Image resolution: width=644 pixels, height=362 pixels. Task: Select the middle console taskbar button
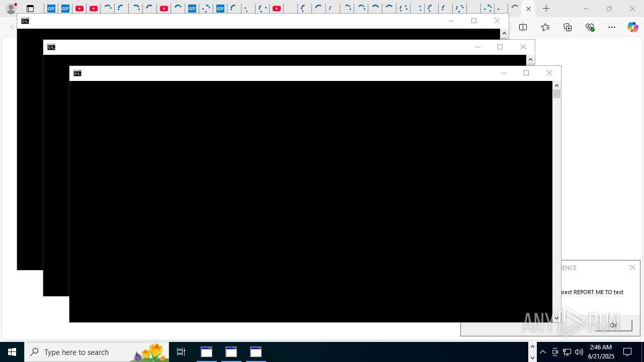pos(231,352)
